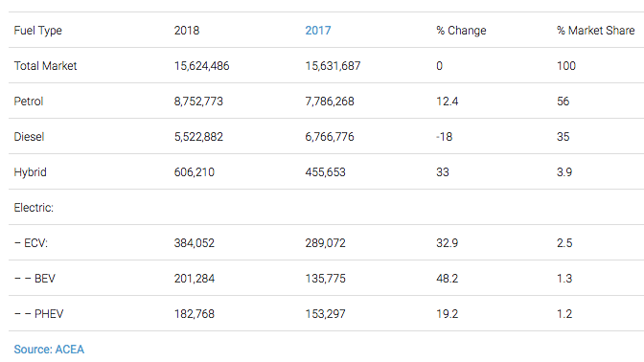
Task: Select the % Market Share column header
Action: point(595,31)
